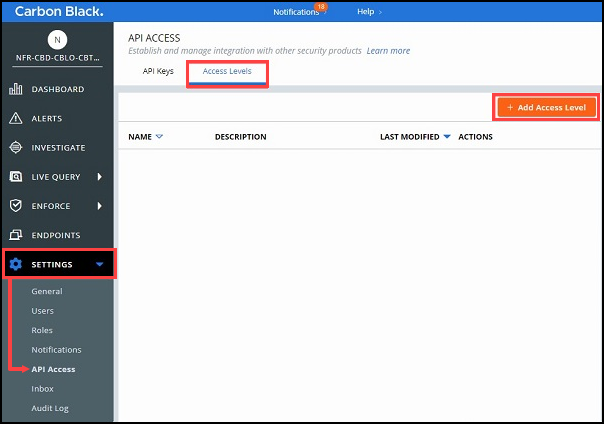Click the Investigate globe icon
The image size is (604, 424).
pos(15,147)
